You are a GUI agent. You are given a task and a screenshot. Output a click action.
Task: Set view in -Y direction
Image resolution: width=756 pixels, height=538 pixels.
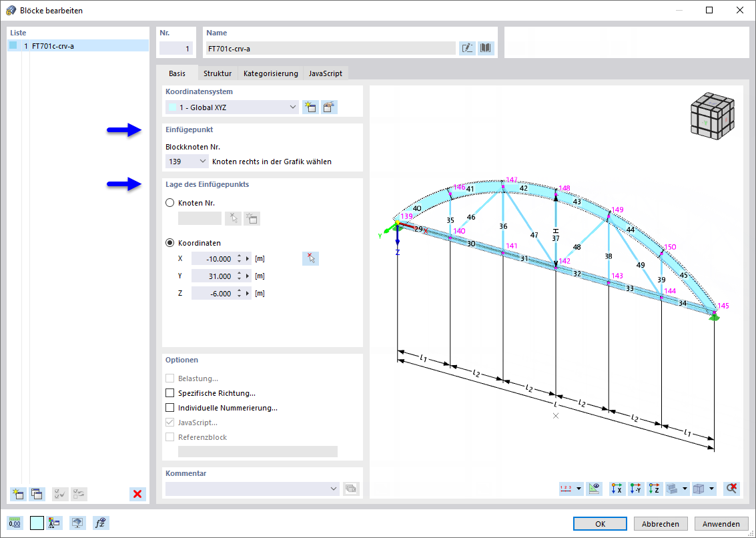[636, 489]
